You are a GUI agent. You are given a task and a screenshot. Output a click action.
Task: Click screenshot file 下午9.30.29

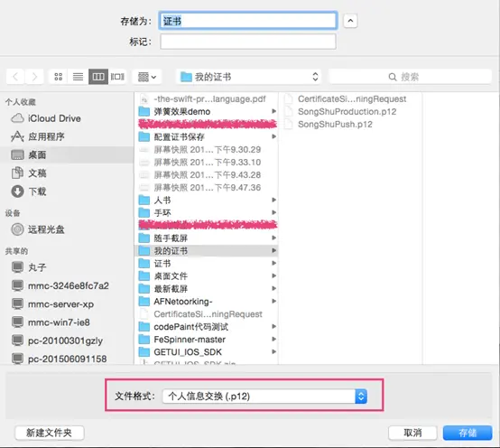[207, 149]
